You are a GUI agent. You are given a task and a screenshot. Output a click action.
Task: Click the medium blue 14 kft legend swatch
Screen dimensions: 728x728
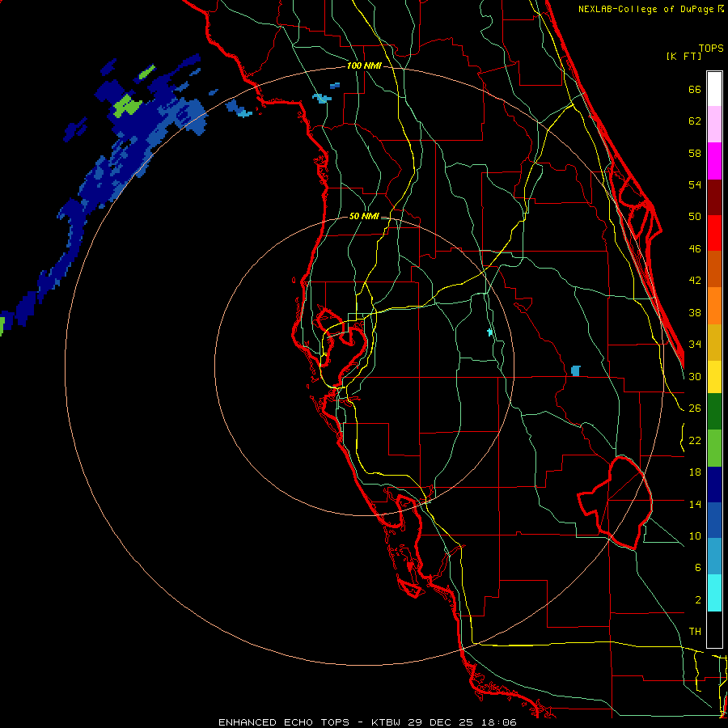pos(714,520)
